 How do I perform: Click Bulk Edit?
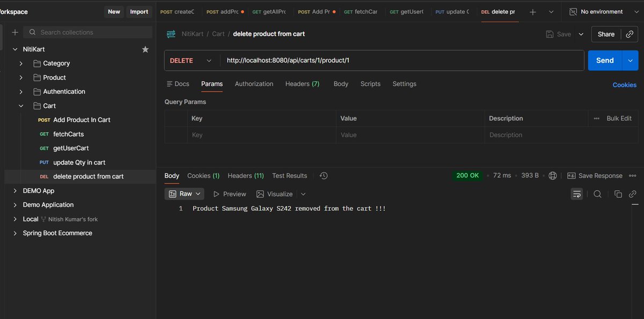tap(619, 118)
